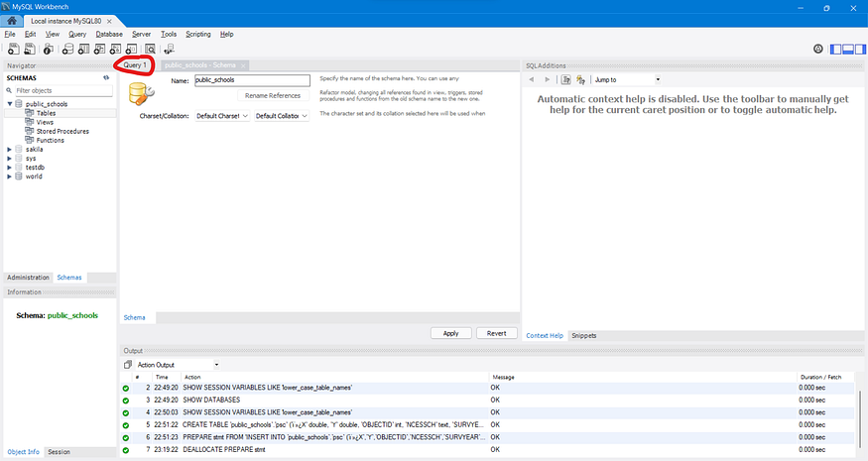Viewport: 868px width, 461px height.
Task: Open the Jump to dropdown
Action: 627,79
